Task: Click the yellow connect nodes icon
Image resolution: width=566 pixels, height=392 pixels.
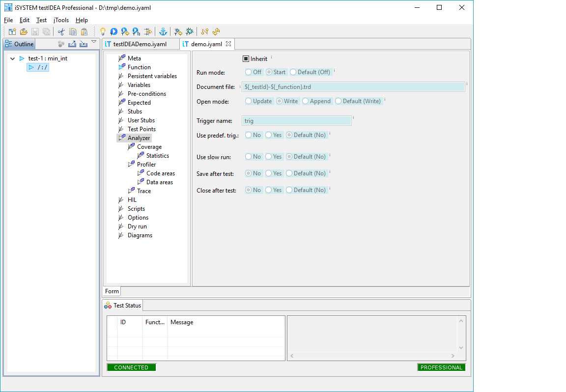Action: (205, 32)
